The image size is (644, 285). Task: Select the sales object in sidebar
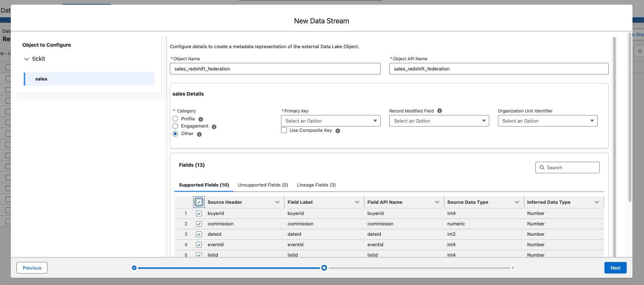click(x=89, y=79)
